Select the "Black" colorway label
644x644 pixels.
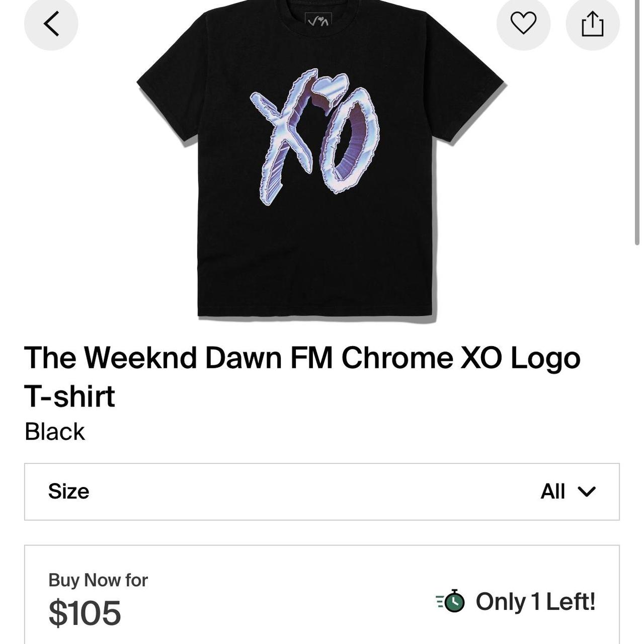55,432
